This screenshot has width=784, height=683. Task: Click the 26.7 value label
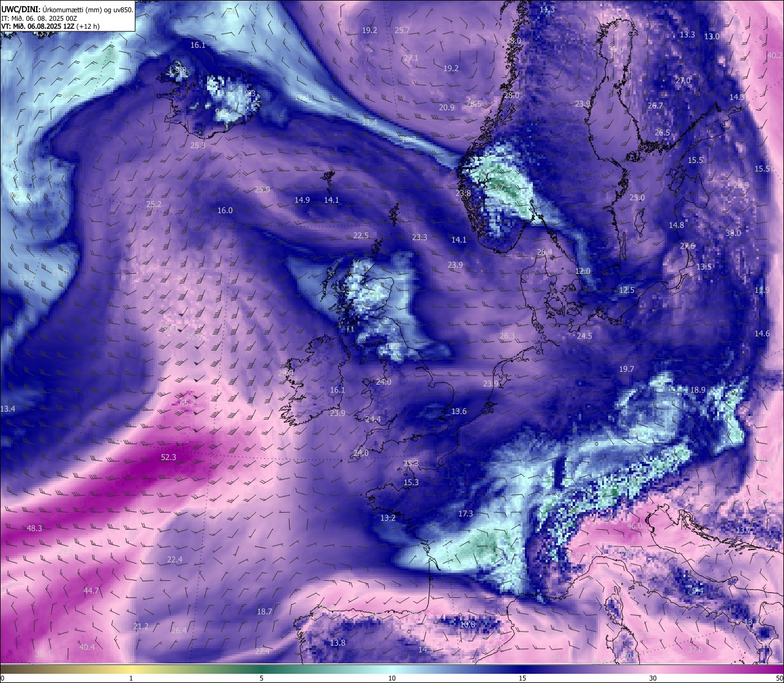(655, 105)
